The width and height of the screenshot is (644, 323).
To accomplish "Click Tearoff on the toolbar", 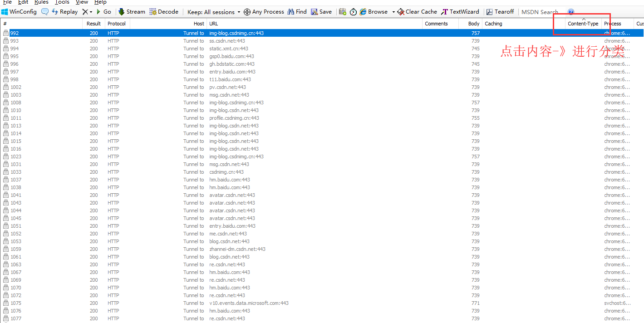I will 500,11.
